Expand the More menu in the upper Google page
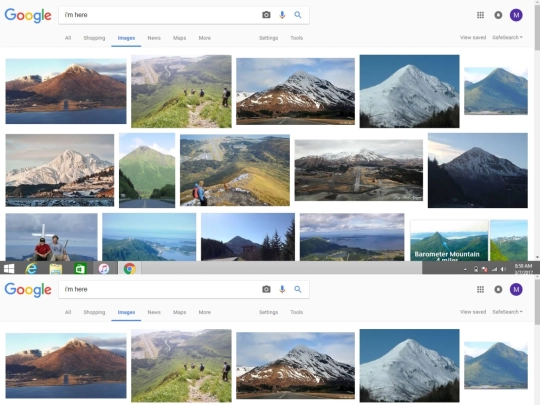Viewport: 540px width, 405px height. pyautogui.click(x=205, y=38)
